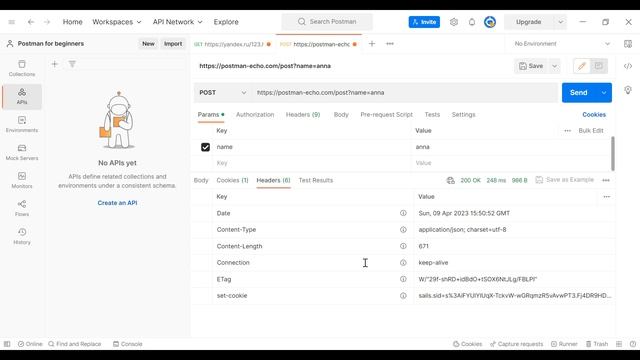The image size is (640, 360).
Task: Open the notifications bell
Action: tap(472, 22)
